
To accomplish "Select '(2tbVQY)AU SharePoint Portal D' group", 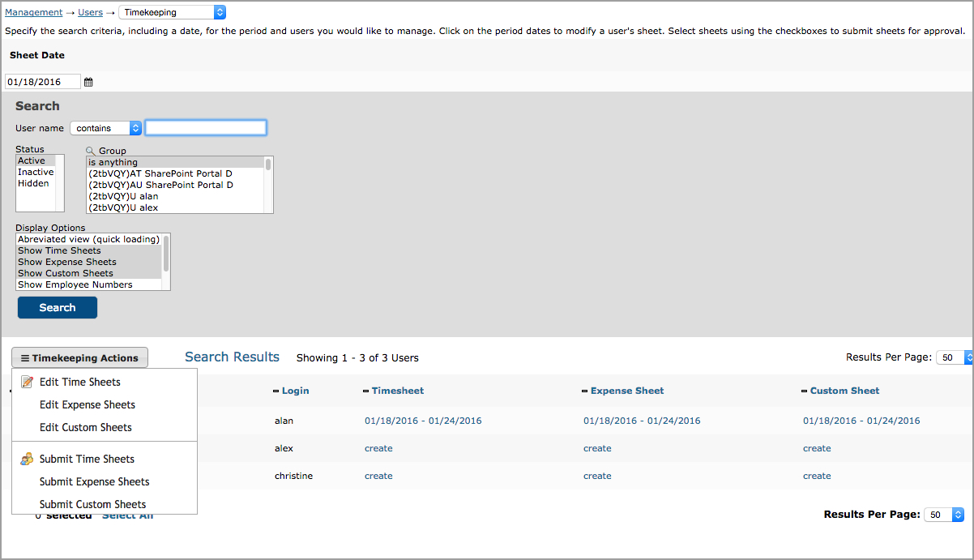I will pos(175,185).
